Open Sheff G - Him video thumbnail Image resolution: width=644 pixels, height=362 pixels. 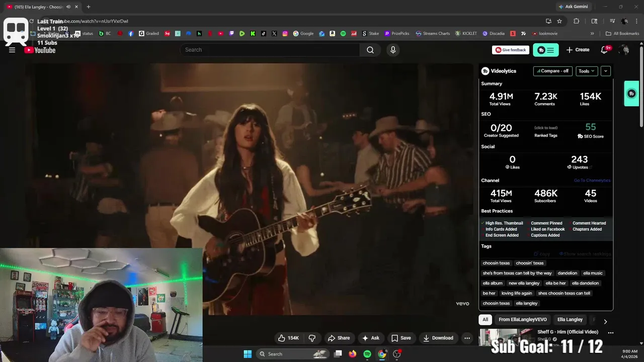point(506,337)
